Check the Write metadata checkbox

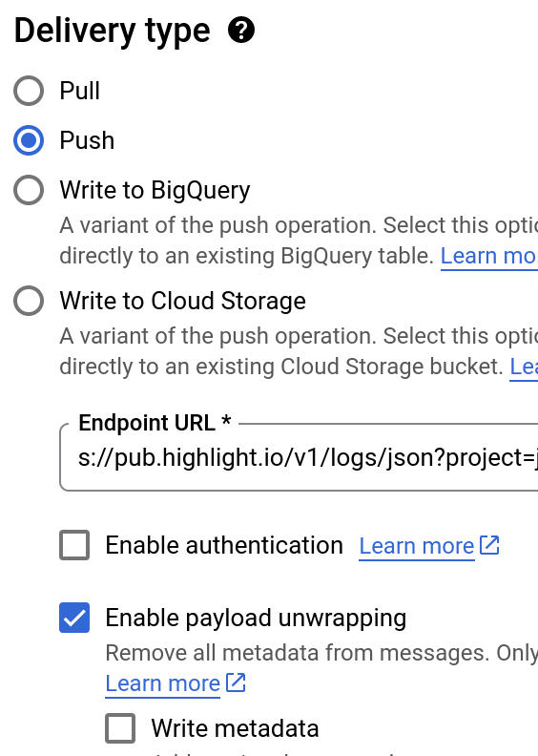(x=120, y=728)
